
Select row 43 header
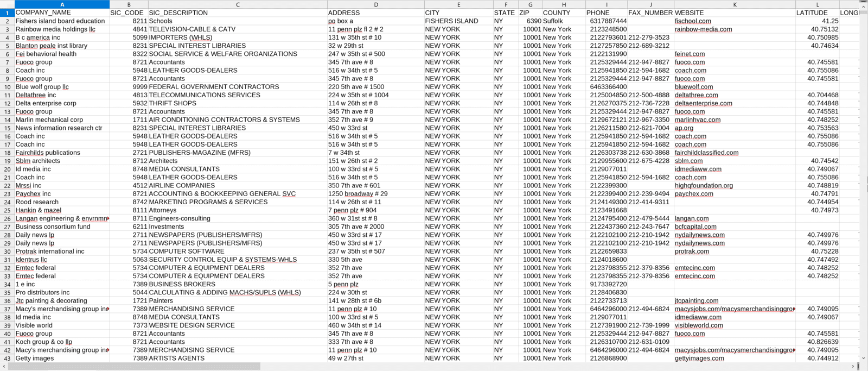point(7,359)
